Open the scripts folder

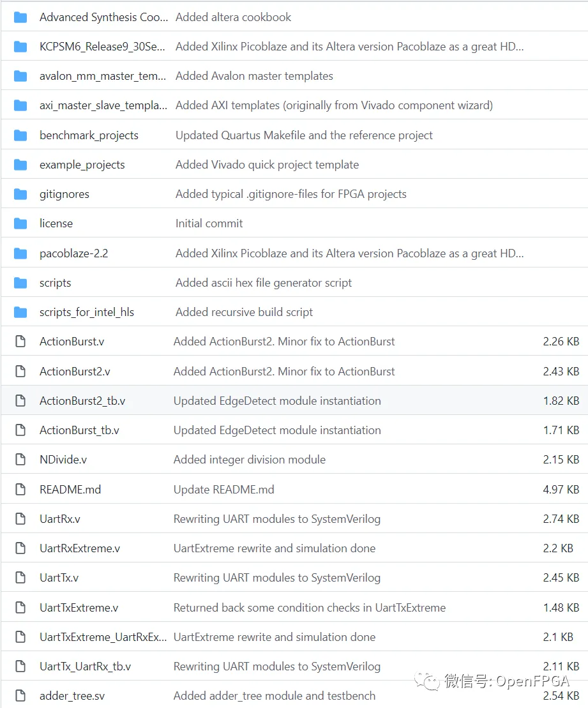click(x=55, y=283)
